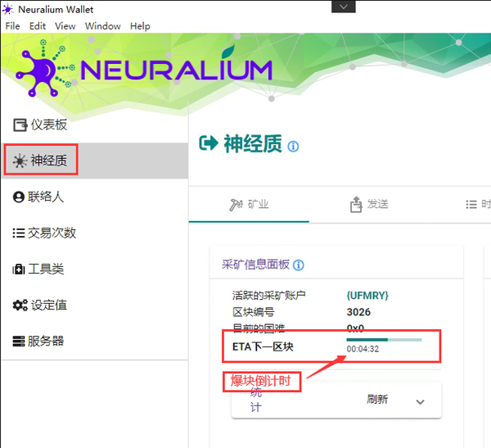This screenshot has height=448, width=491.
Task: Open the 服务器 server page
Action: point(38,341)
